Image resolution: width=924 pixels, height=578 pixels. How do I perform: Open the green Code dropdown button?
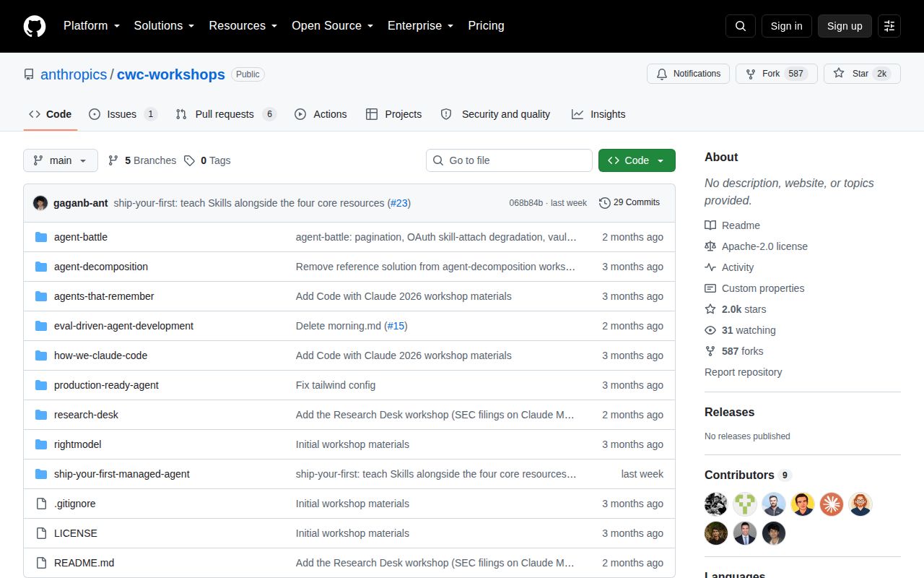pyautogui.click(x=637, y=160)
